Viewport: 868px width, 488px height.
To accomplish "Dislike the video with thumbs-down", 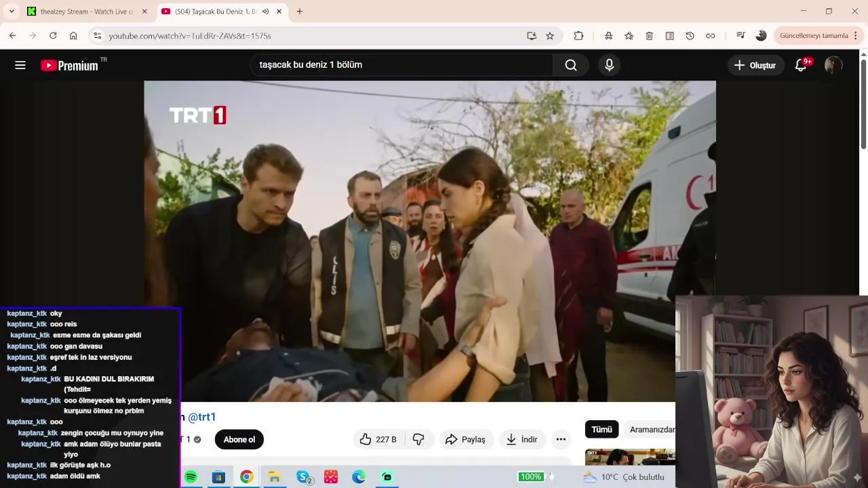I will click(418, 439).
